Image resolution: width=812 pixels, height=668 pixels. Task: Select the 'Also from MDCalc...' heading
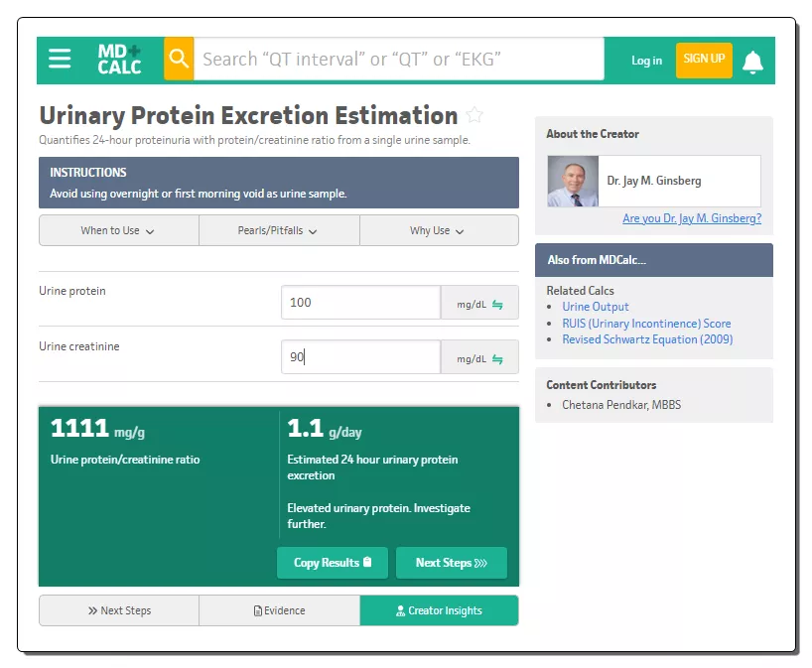point(597,260)
